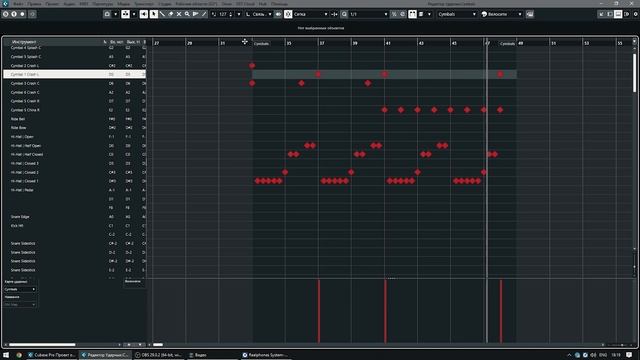Screen dimensions: 640x360
Task: Click the middle velocity bar in controller lane
Action: [x=385, y=311]
